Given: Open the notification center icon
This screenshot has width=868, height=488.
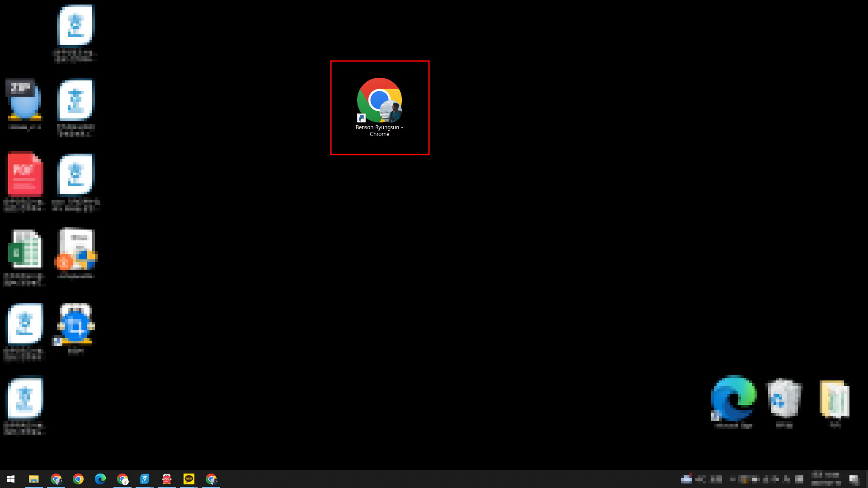Looking at the screenshot, I should pyautogui.click(x=854, y=479).
